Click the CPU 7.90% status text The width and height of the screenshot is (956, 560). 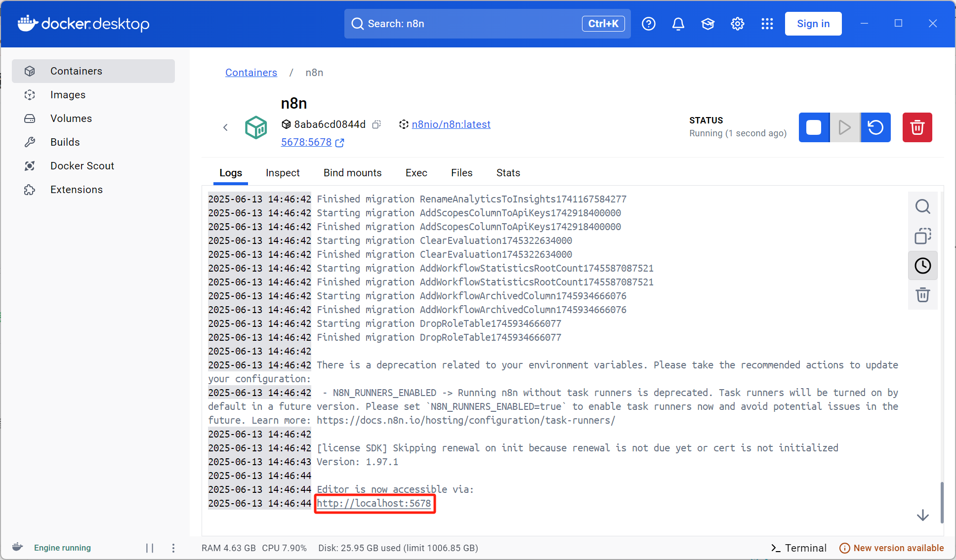(285, 548)
